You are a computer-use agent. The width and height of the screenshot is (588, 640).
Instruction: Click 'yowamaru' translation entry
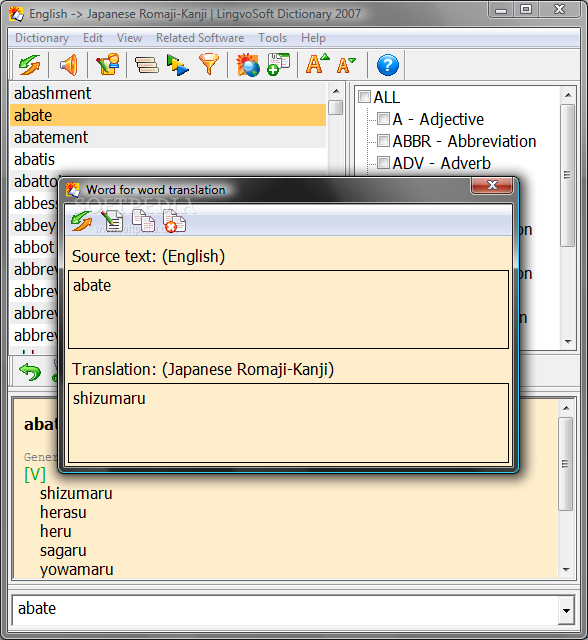[x=77, y=569]
